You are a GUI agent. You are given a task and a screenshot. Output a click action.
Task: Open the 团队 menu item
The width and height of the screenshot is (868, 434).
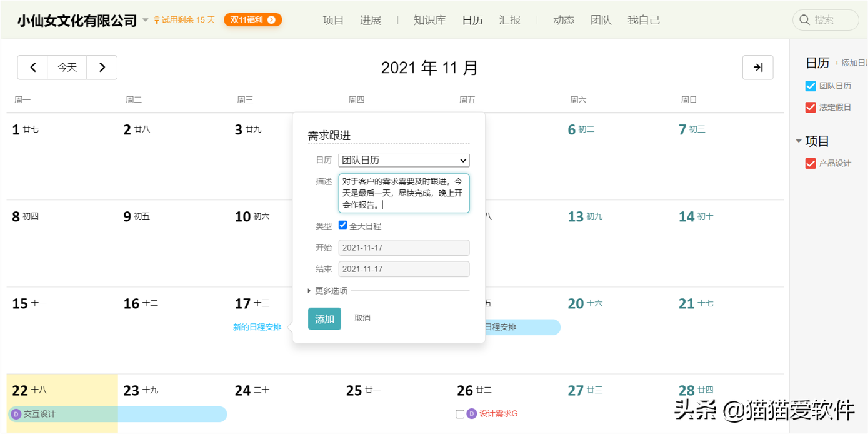[x=601, y=19]
